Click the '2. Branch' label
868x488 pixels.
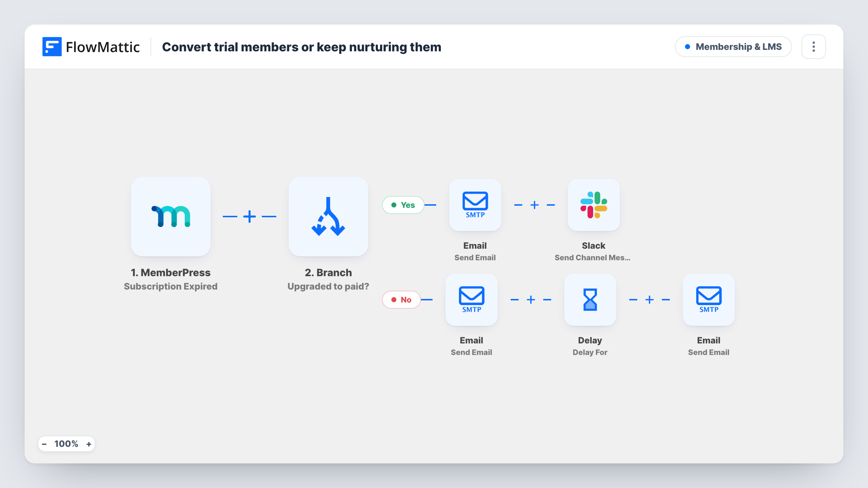coord(328,273)
